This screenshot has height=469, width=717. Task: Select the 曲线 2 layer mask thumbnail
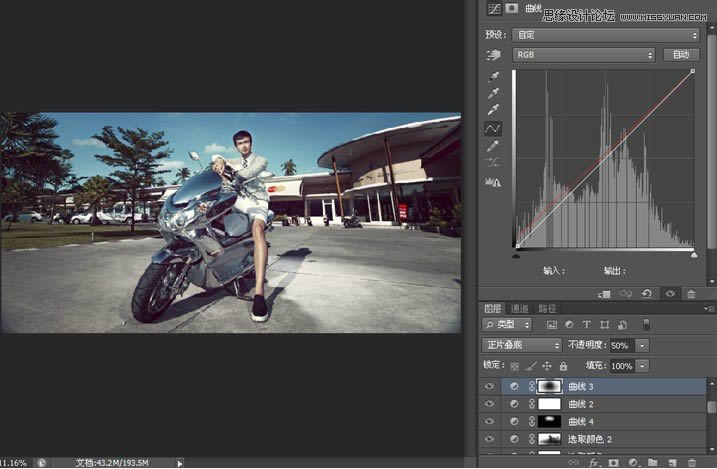click(549, 404)
